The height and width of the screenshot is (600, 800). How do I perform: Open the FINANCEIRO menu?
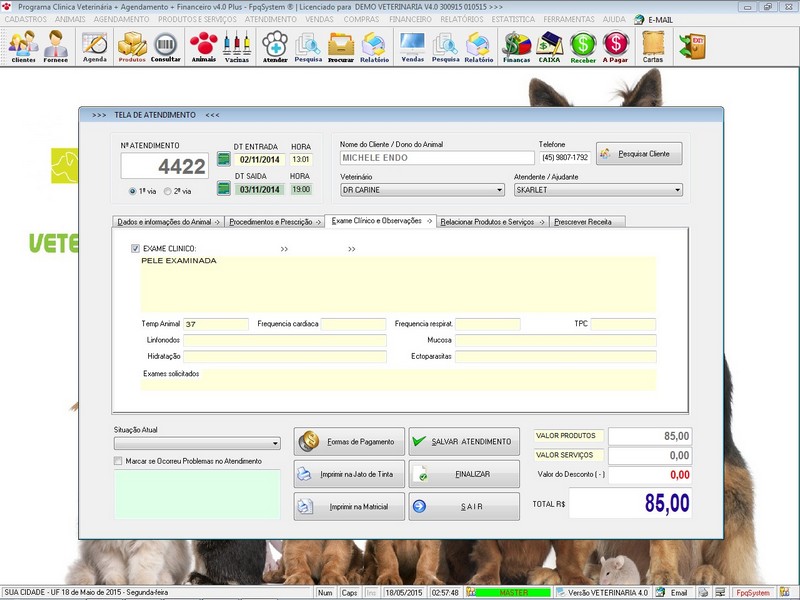410,19
